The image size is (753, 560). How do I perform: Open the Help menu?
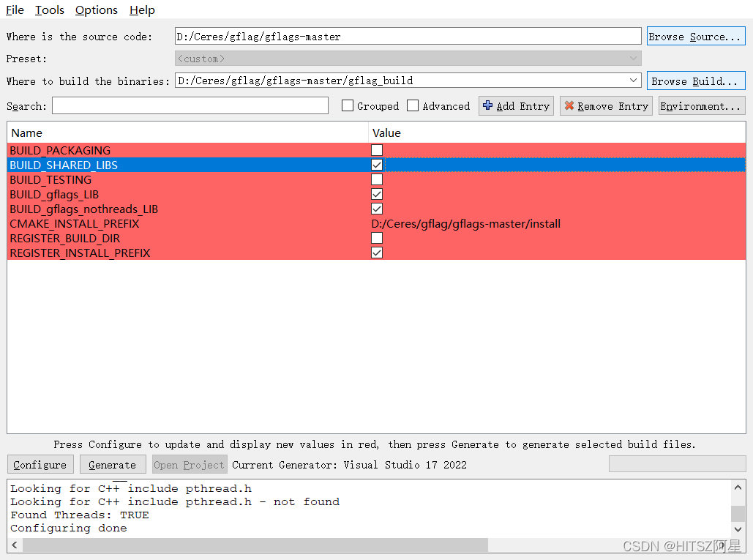(x=142, y=10)
